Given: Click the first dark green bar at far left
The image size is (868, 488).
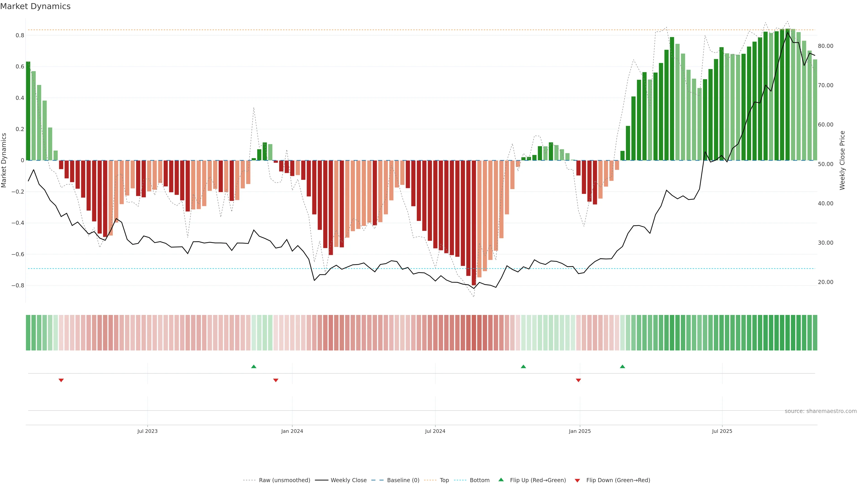Looking at the screenshot, I should 28,111.
